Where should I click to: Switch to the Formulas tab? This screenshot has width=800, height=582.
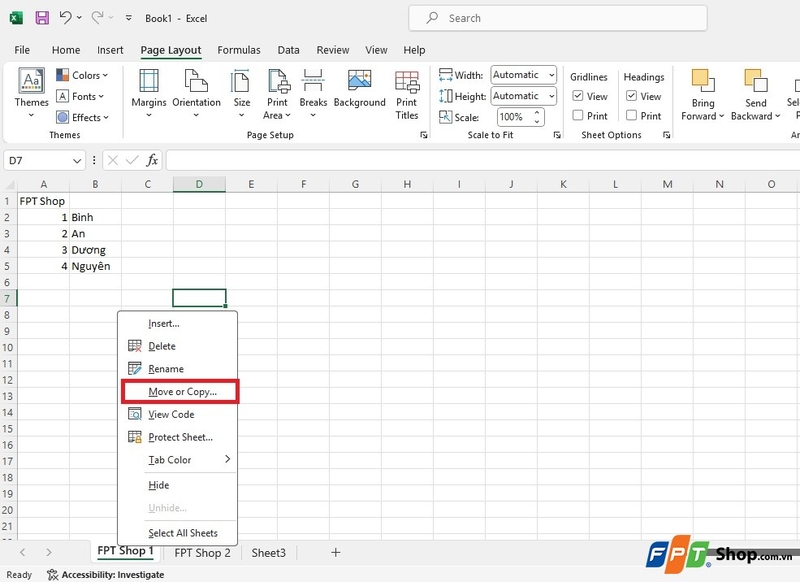coord(239,50)
